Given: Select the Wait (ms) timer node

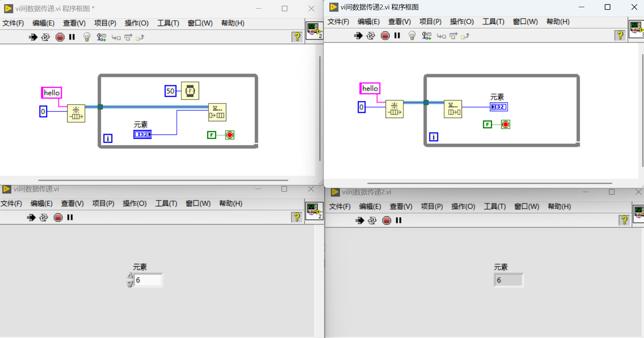Looking at the screenshot, I should pos(190,91).
